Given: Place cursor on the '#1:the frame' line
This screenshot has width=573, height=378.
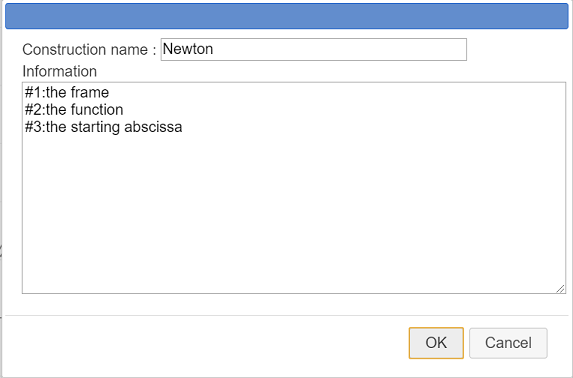Looking at the screenshot, I should tap(67, 92).
